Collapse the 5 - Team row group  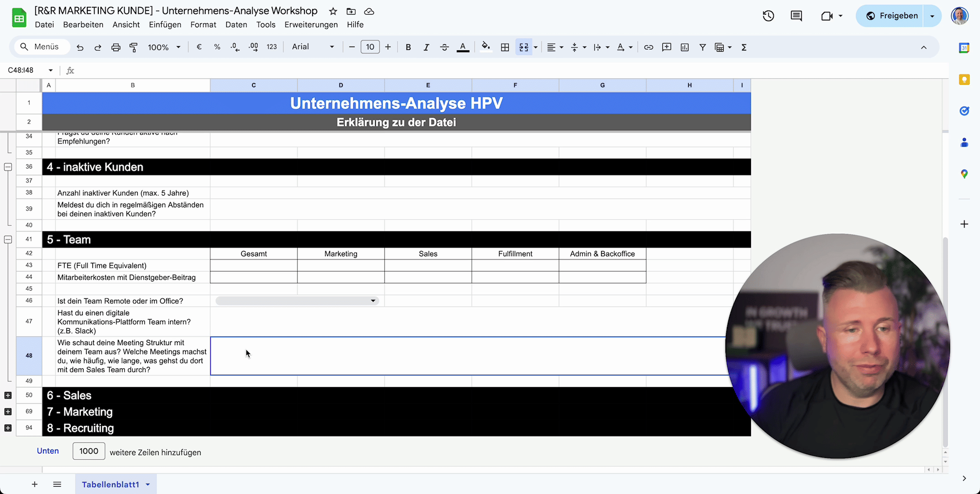8,240
